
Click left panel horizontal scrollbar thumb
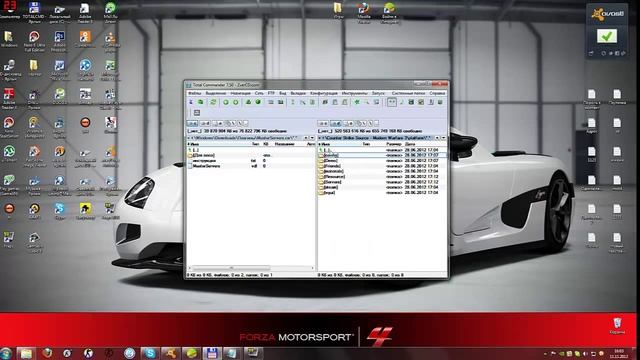pos(231,268)
